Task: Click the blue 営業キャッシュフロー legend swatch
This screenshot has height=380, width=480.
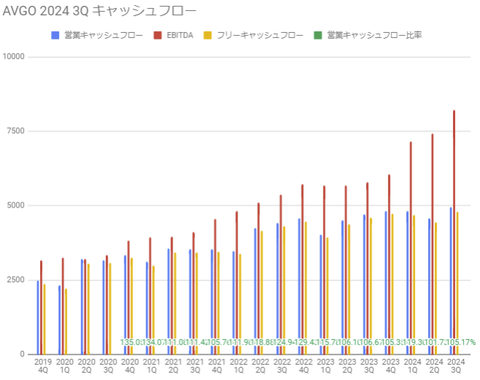Action: click(x=55, y=35)
